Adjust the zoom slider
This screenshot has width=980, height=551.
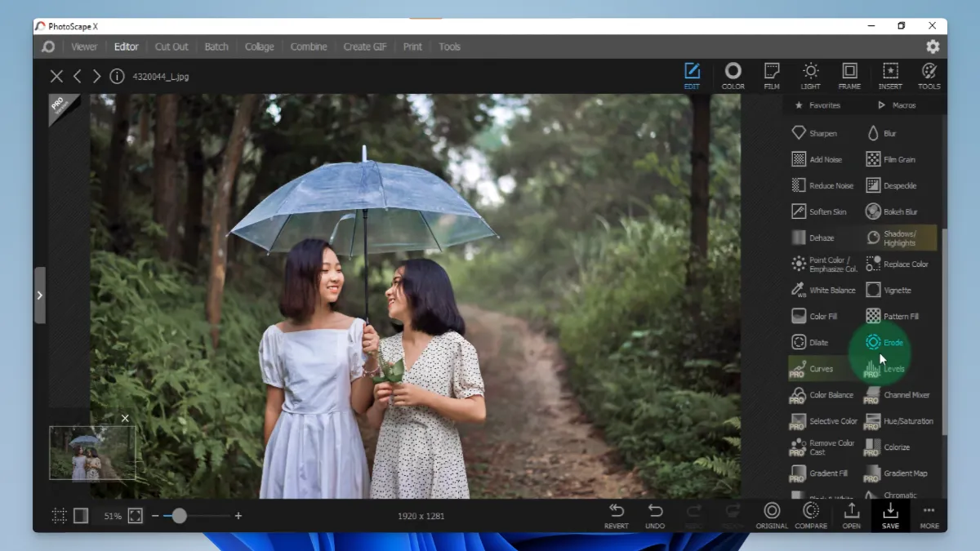(179, 516)
